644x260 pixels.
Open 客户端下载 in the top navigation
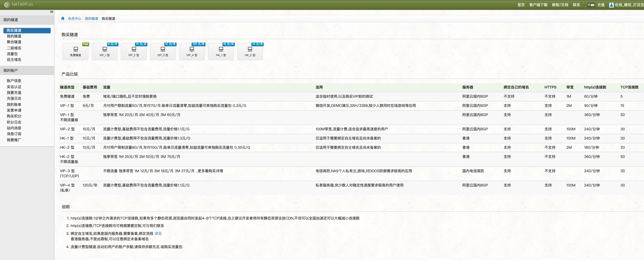538,5
